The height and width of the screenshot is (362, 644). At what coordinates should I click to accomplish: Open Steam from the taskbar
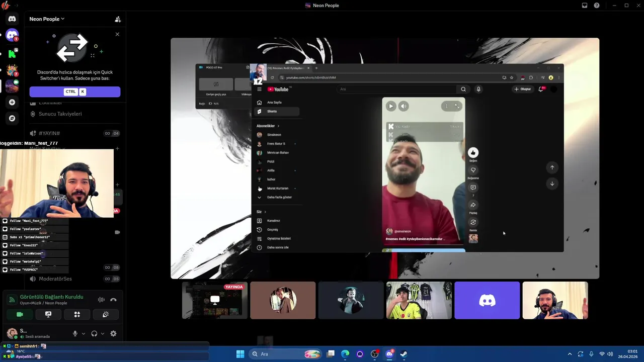(x=404, y=354)
